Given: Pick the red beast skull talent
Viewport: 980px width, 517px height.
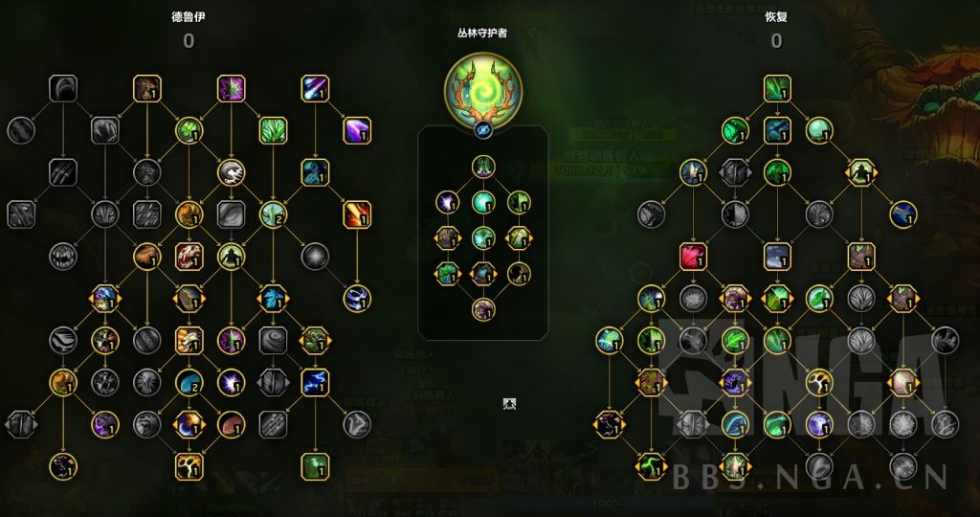Looking at the screenshot, I should pos(189,257).
